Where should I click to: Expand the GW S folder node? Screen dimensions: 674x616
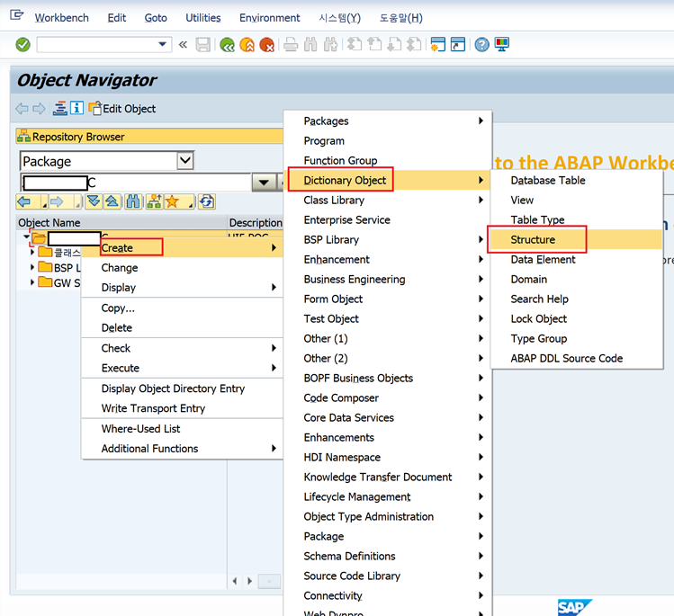coord(32,282)
